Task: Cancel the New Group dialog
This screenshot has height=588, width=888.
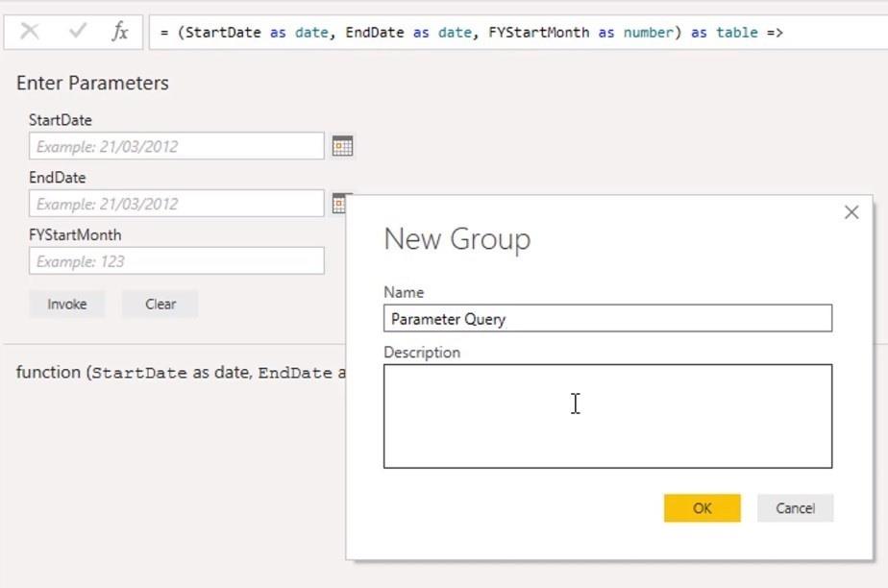Action: (x=795, y=507)
